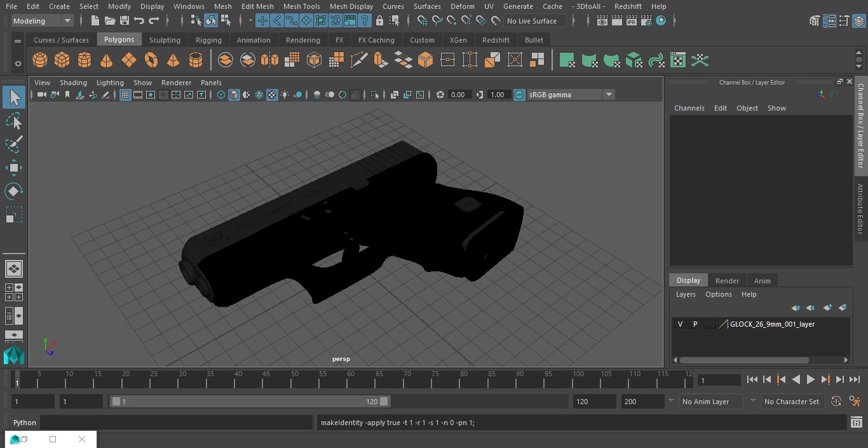Click the Layer Editor horizontal scrollbar
Image resolution: width=868 pixels, height=448 pixels.
tap(744, 360)
